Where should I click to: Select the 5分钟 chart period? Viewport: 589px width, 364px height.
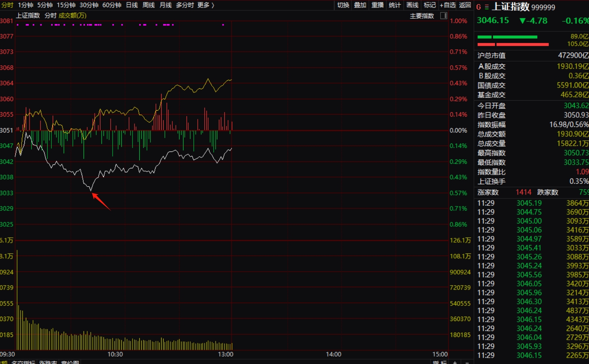pyautogui.click(x=45, y=5)
